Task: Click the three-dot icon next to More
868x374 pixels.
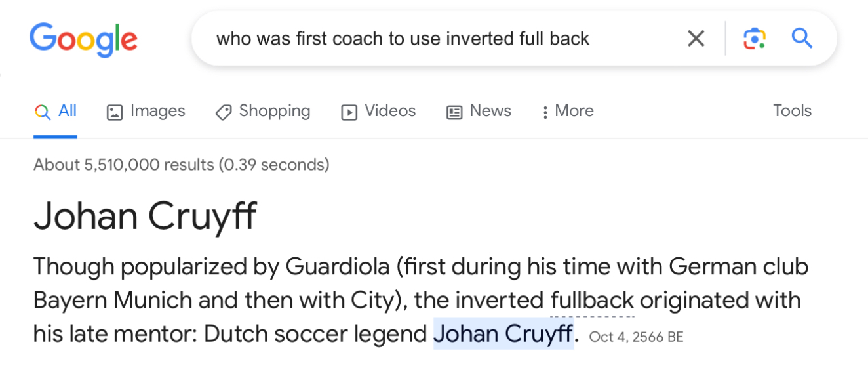Action: pos(545,112)
